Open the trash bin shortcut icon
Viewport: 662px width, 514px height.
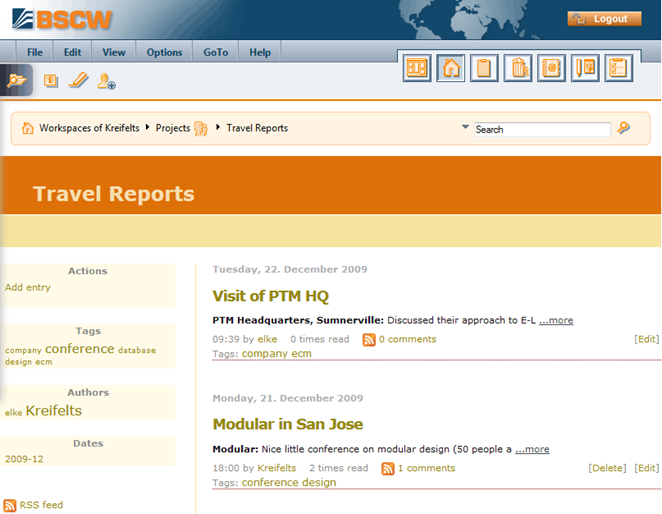(x=518, y=68)
